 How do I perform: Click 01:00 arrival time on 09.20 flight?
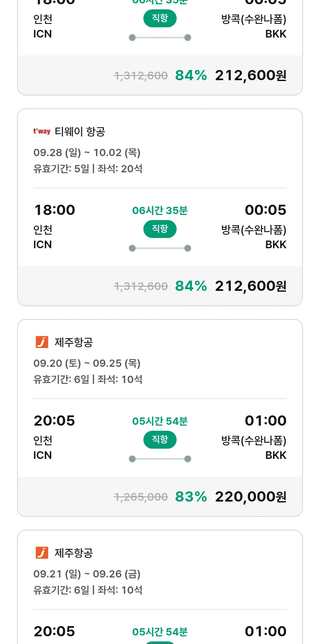(x=265, y=421)
